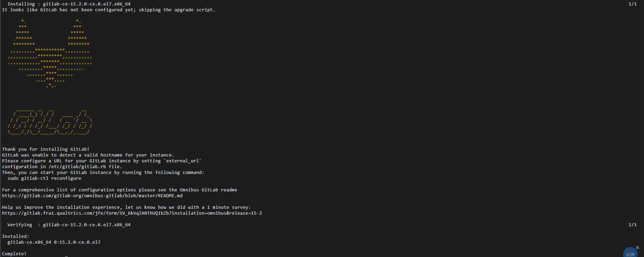Click the installed package 'gitlab-ce.x86_64 0:15.2.0-ce.0.el7' line
The image size is (644, 257).
click(54, 242)
